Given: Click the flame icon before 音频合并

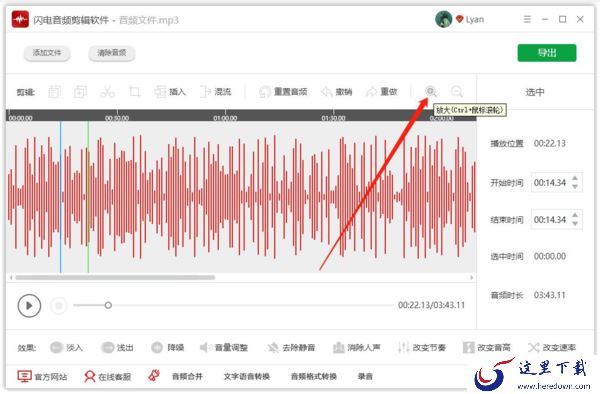Looking at the screenshot, I should pyautogui.click(x=154, y=376).
